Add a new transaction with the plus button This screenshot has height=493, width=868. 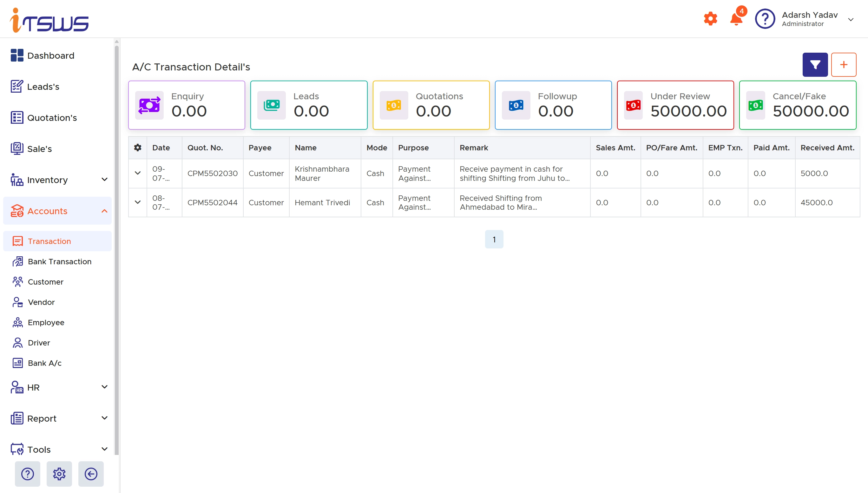844,64
